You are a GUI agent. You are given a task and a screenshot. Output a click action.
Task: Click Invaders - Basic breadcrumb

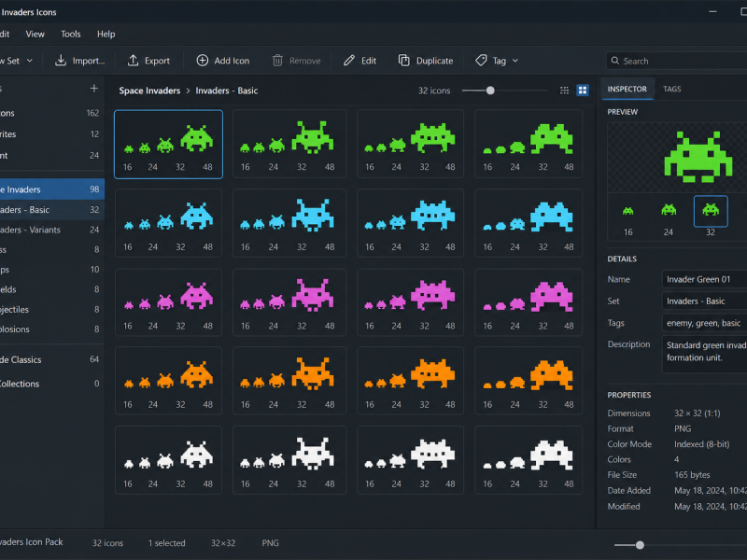pyautogui.click(x=227, y=91)
